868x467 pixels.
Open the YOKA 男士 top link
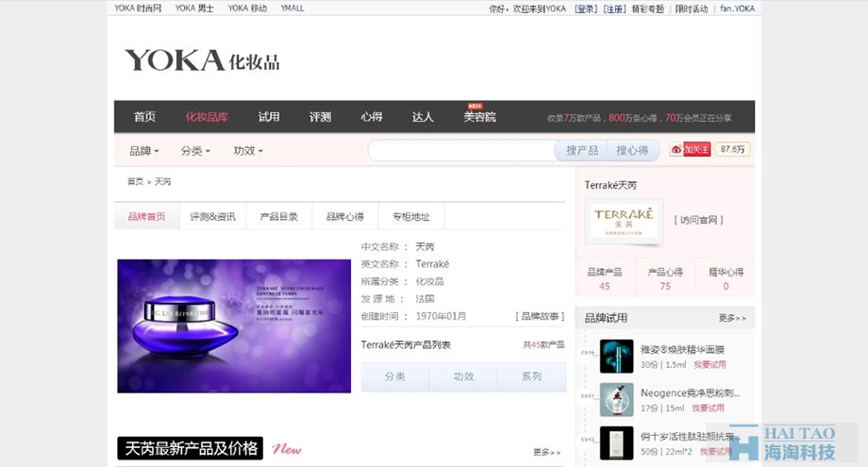tap(194, 8)
